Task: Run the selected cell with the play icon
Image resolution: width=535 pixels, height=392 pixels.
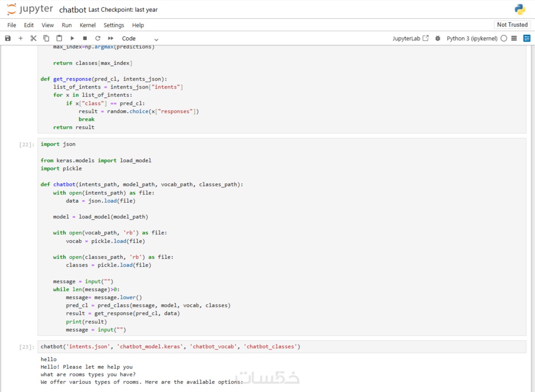Action: point(72,39)
